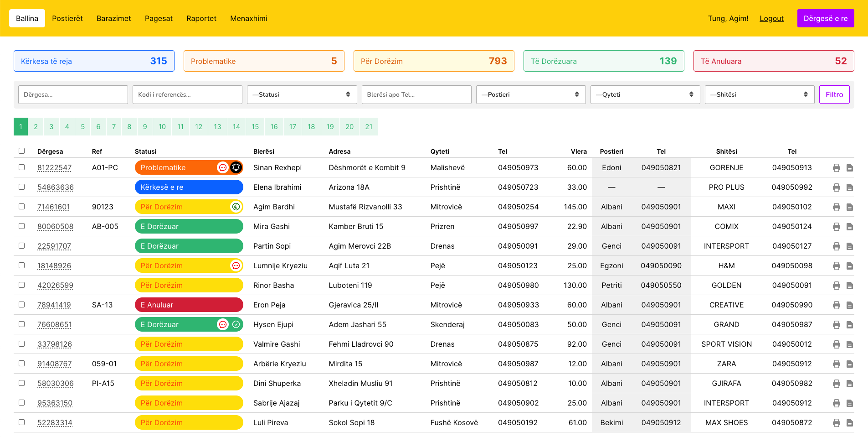Check the box for shipment 18148926
Image resolution: width=868 pixels, height=437 pixels.
(x=21, y=265)
